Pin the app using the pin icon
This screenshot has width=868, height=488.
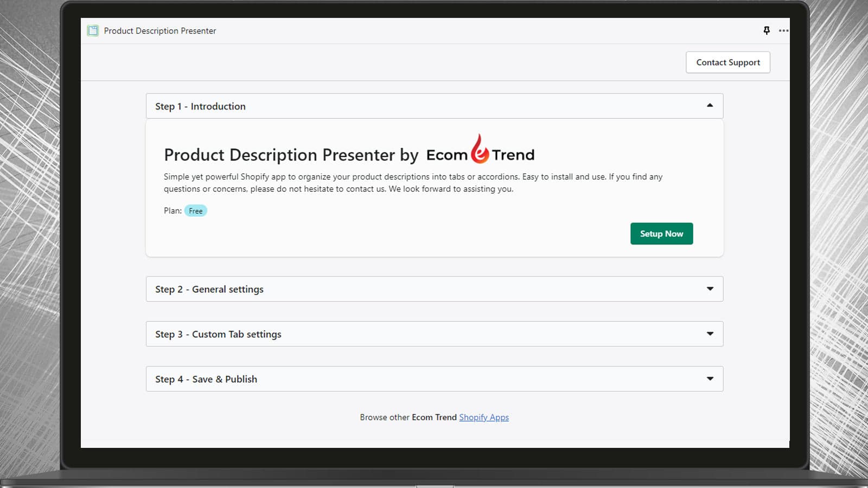767,31
